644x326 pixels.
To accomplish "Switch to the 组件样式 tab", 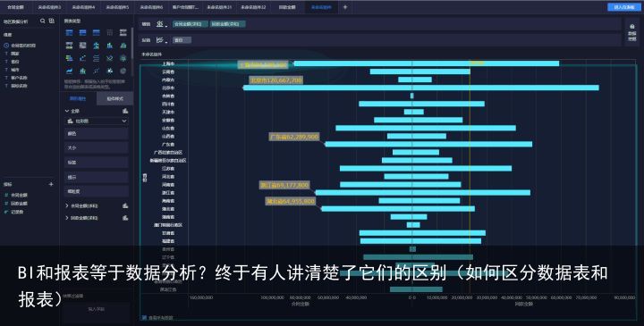I will tap(115, 99).
